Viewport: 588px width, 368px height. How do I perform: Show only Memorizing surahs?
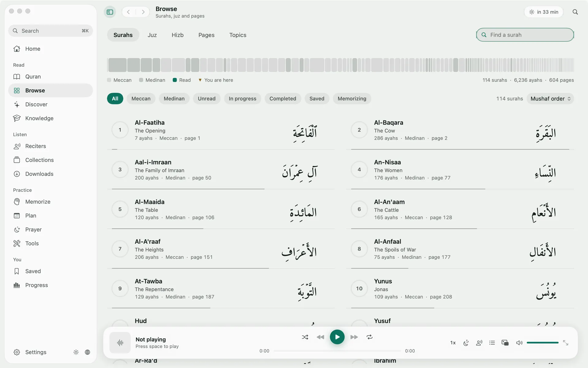point(352,99)
